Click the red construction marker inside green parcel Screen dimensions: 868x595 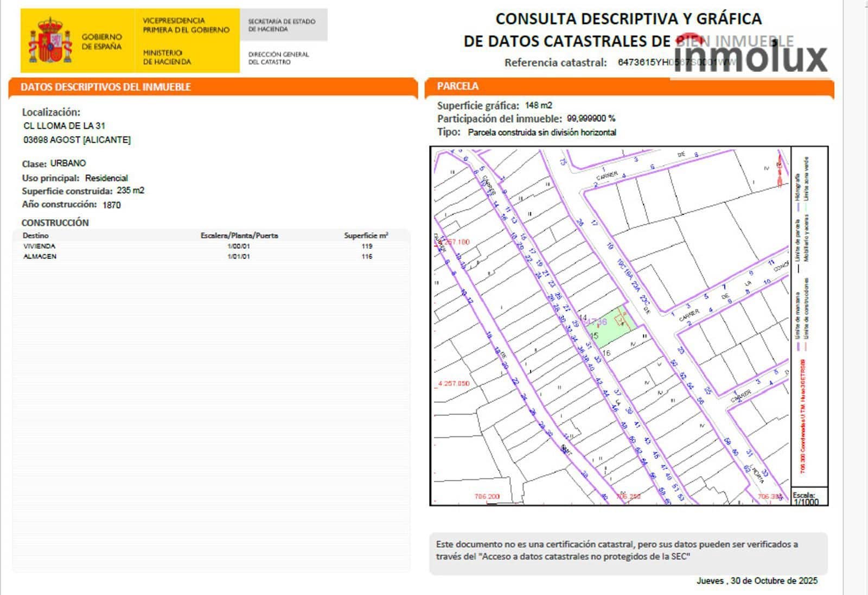tap(621, 317)
